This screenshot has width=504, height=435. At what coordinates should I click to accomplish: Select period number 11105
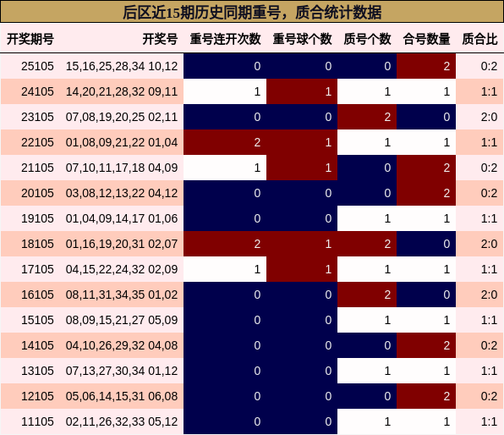tap(37, 421)
